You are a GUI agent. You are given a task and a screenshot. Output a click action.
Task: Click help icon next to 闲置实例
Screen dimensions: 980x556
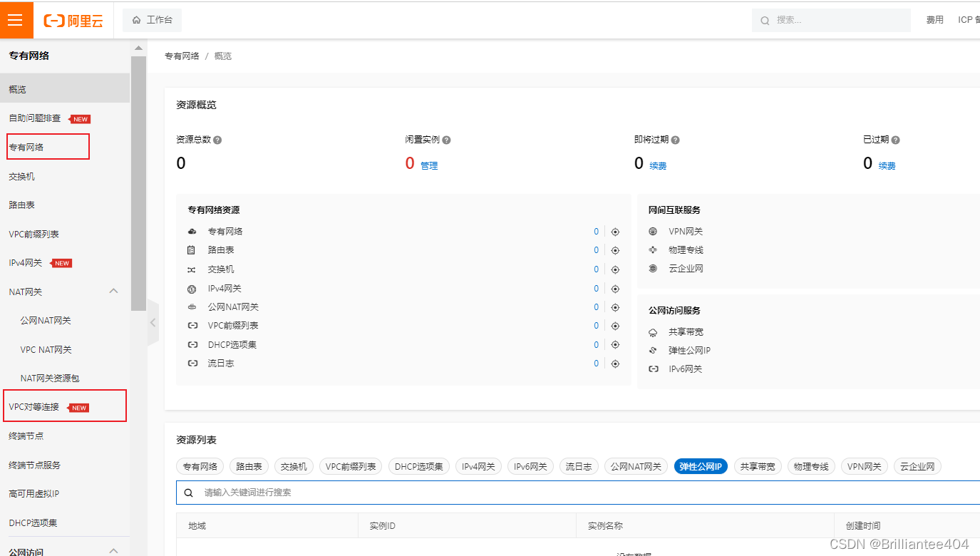446,140
